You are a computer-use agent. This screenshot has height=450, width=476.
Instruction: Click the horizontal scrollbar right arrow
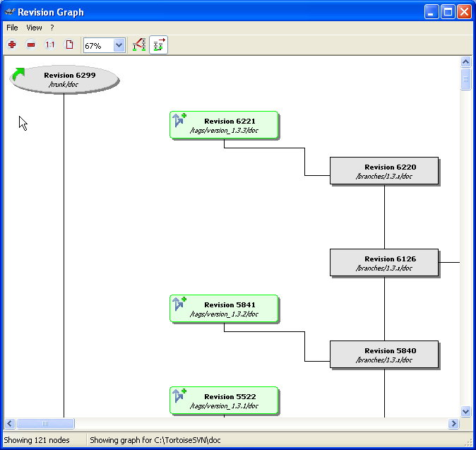coord(453,423)
